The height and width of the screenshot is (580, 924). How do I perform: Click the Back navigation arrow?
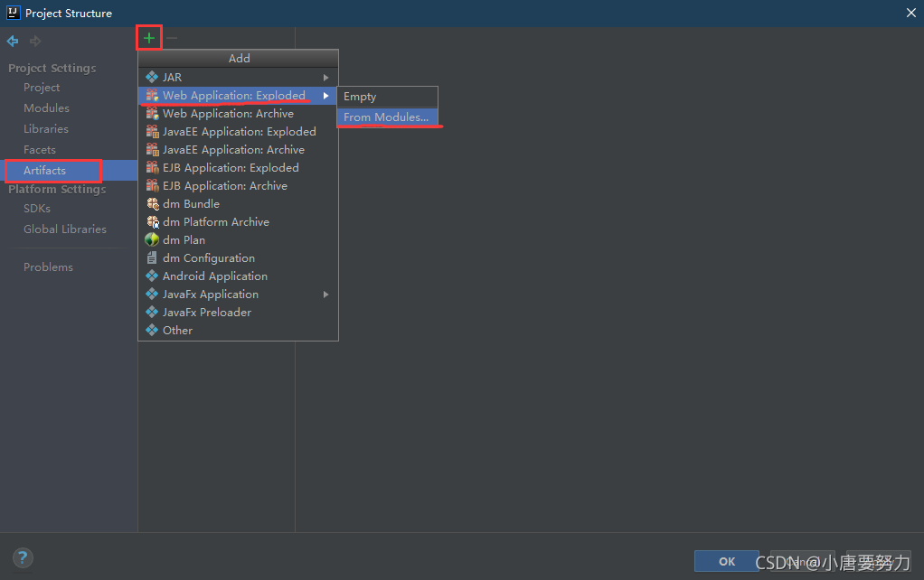click(x=13, y=42)
